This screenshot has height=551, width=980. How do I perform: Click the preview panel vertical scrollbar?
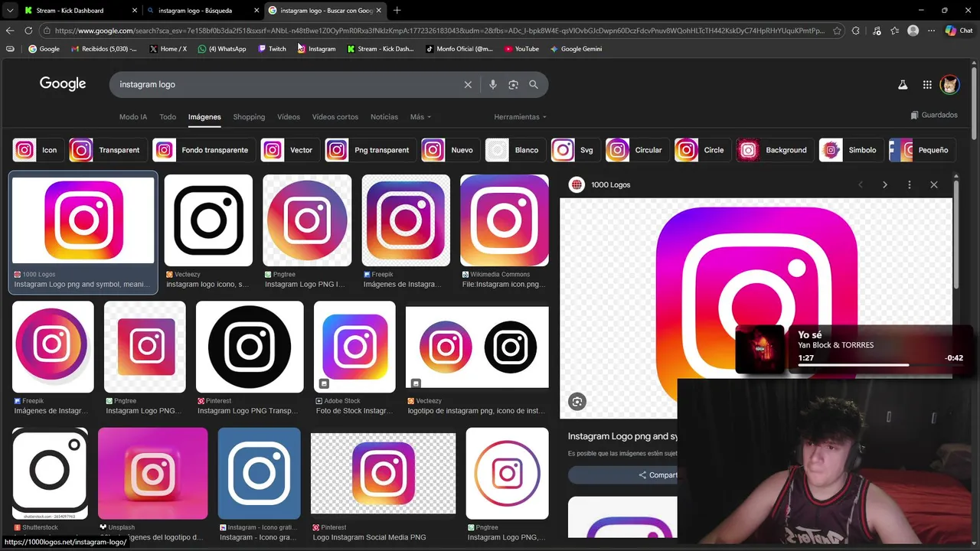point(955,234)
